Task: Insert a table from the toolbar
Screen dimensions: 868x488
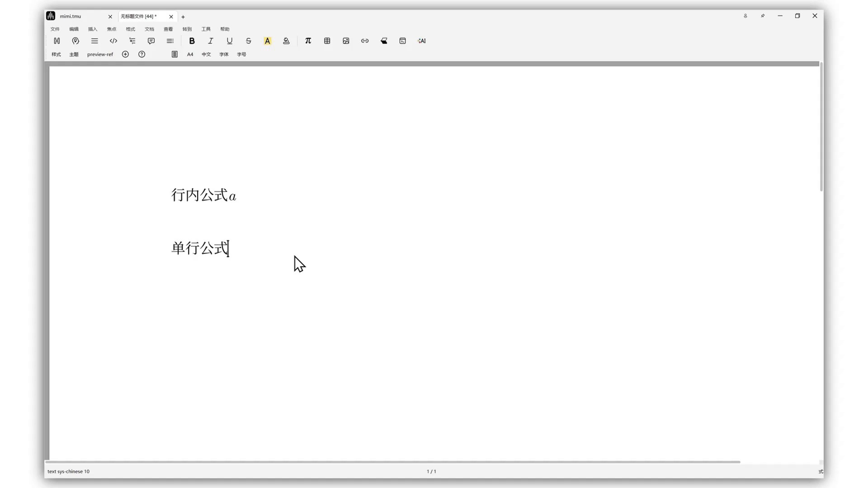Action: pos(327,41)
